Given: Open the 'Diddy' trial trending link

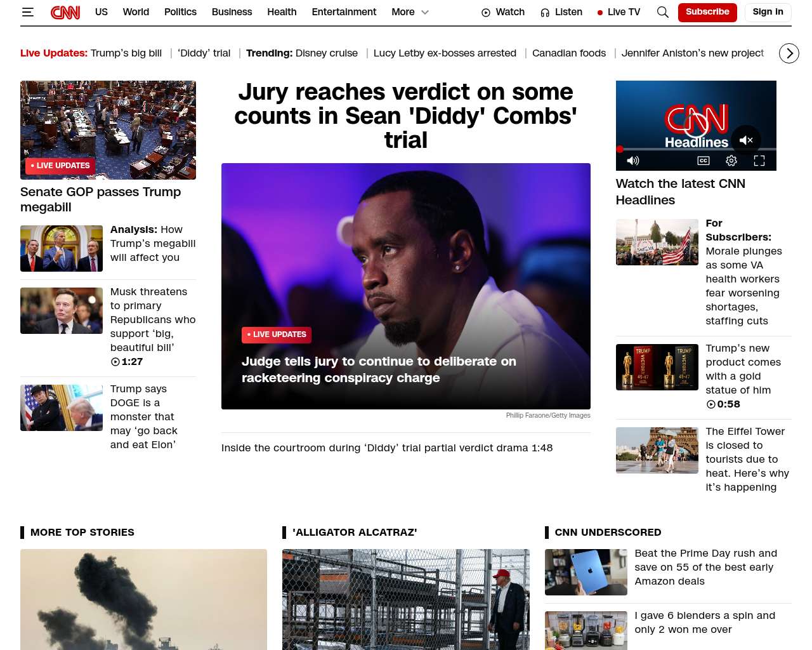Looking at the screenshot, I should (204, 53).
